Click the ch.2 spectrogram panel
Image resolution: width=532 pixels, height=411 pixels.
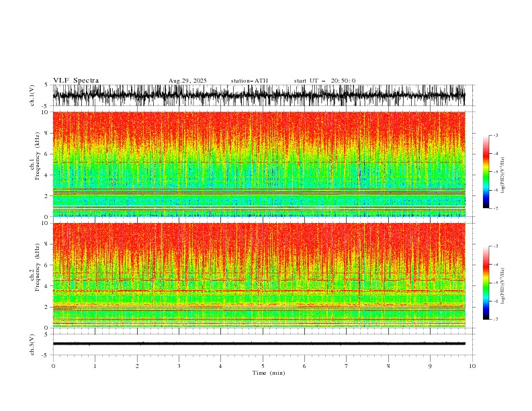click(259, 275)
